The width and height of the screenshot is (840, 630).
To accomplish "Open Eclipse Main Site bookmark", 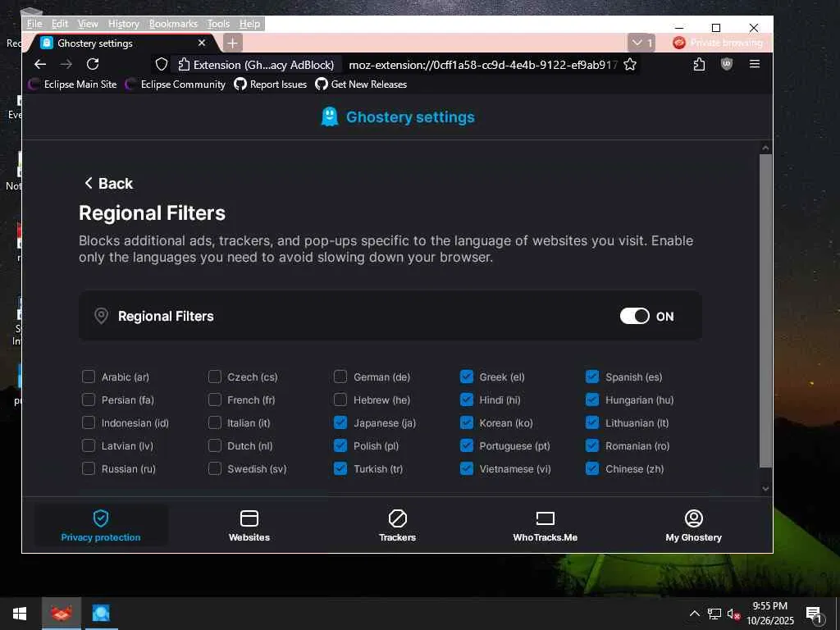I will [72, 84].
